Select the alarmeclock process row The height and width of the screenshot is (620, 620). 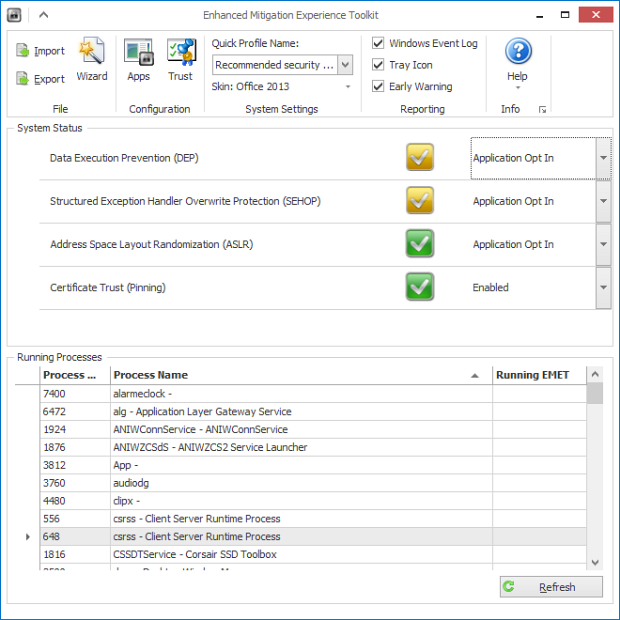click(x=313, y=394)
